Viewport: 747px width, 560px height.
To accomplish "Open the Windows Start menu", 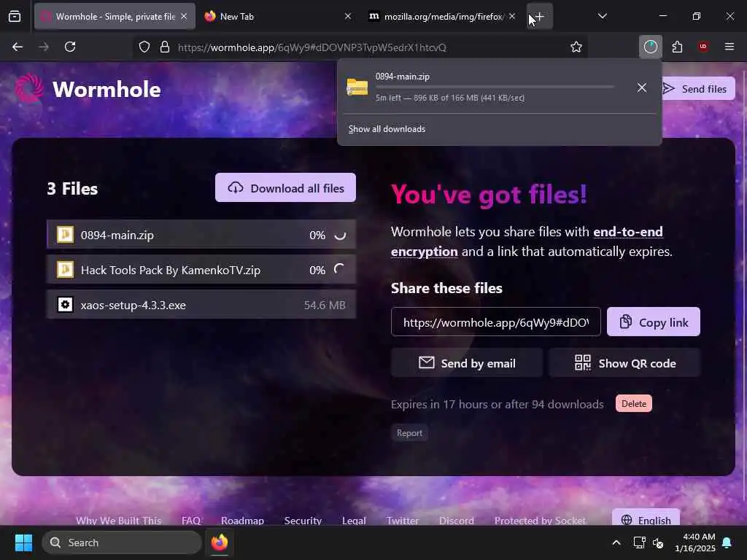I will pyautogui.click(x=23, y=542).
